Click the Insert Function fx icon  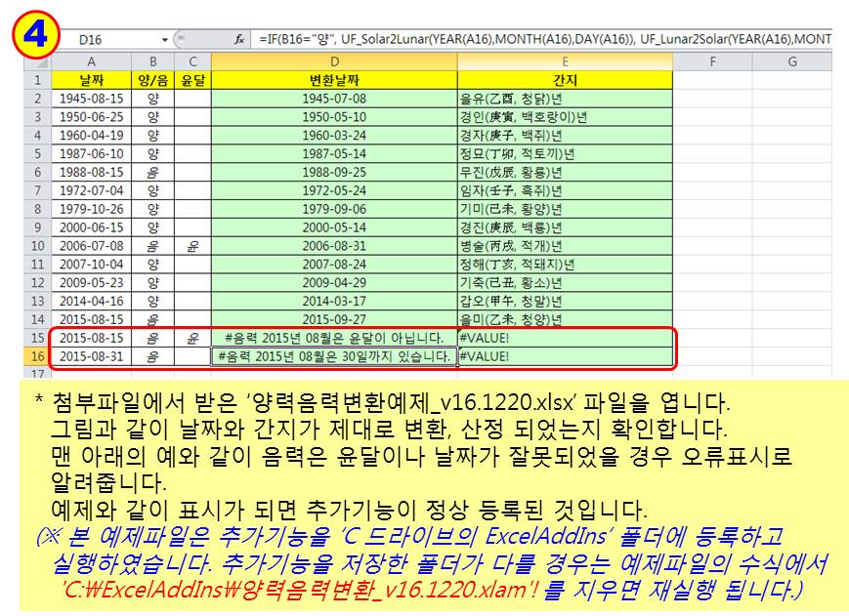pos(239,39)
